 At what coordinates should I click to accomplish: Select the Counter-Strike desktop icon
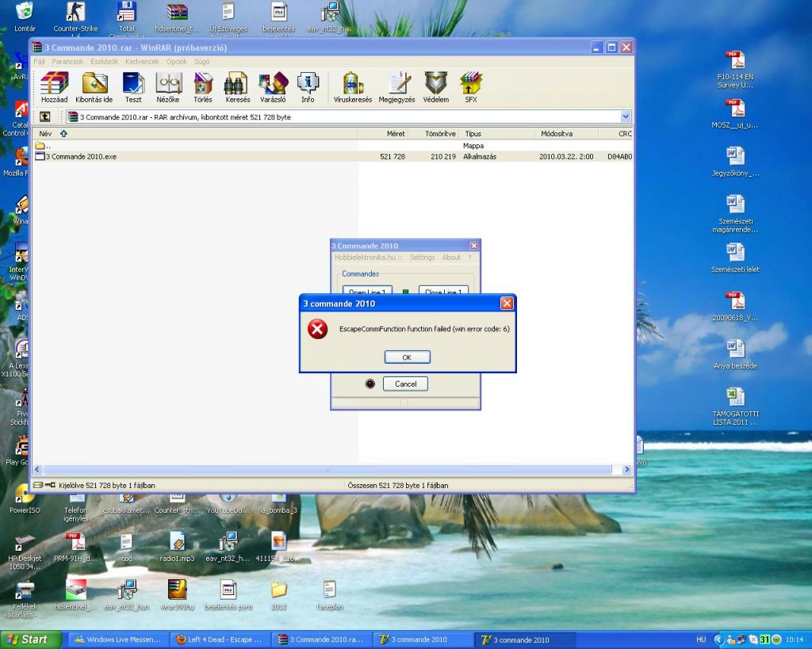pyautogui.click(x=75, y=19)
